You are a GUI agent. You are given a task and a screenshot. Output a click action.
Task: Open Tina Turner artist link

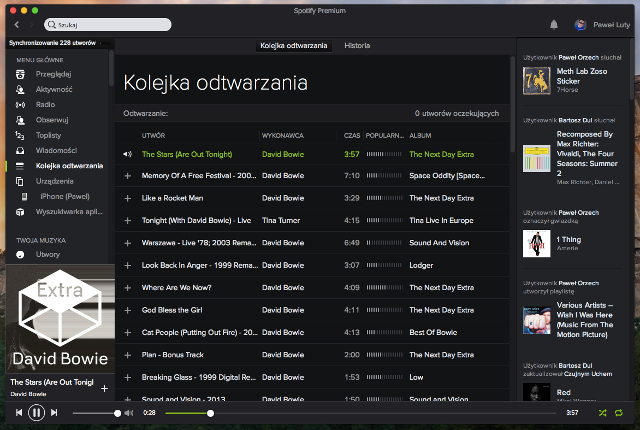(281, 221)
